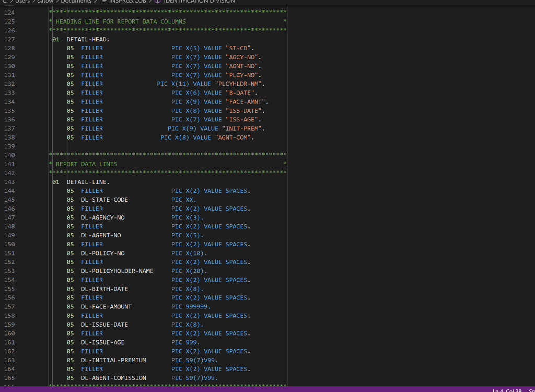Click the HEADING LINE FOR REPORT DATA COLUMNS comment
The image size is (535, 392).
point(121,21)
